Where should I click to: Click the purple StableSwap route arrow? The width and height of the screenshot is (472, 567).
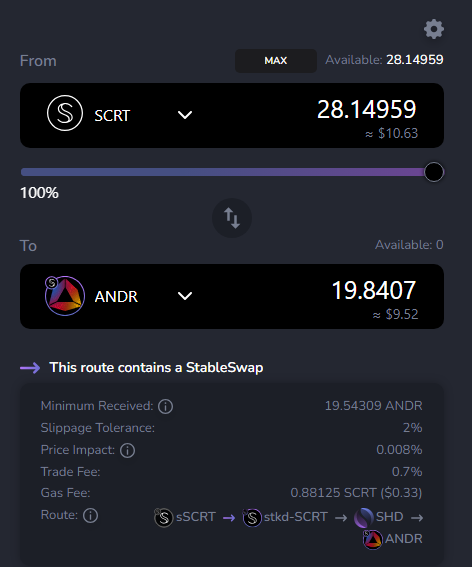(30, 368)
